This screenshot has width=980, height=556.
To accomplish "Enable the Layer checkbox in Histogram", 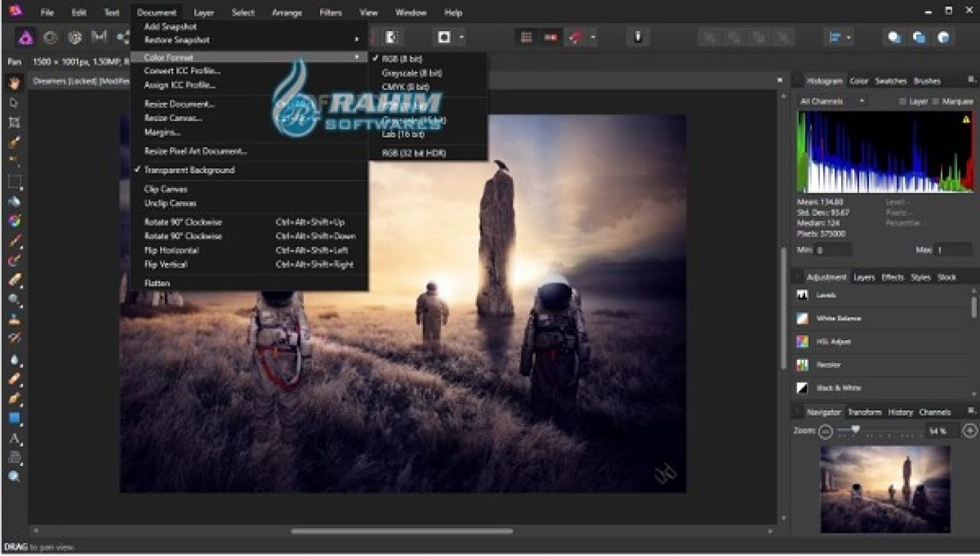I will coord(902,102).
